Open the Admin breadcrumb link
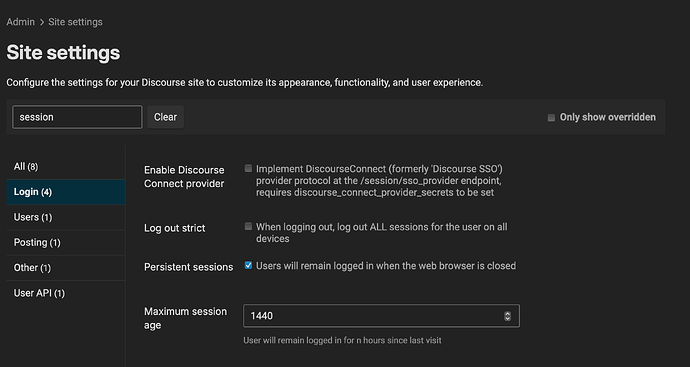This screenshot has width=690, height=367. point(20,22)
